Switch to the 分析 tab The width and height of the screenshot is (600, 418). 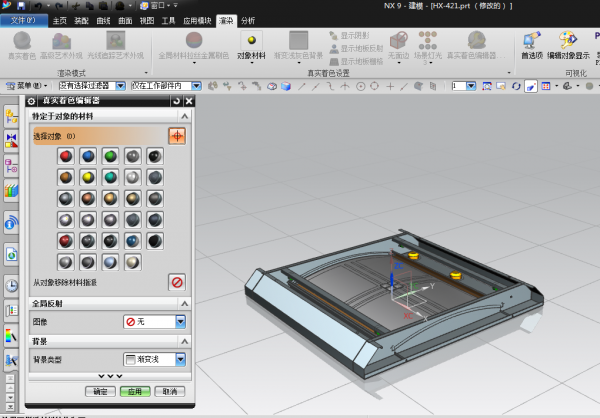248,21
